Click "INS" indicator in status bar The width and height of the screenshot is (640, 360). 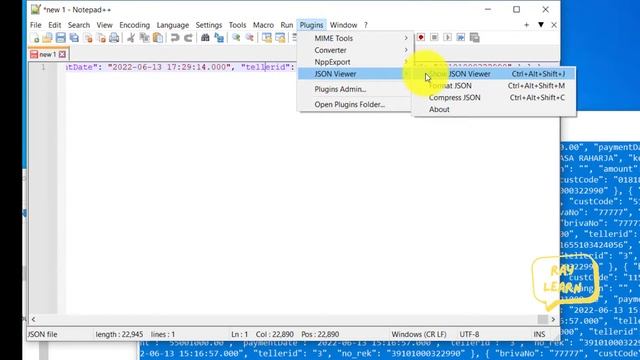[539, 334]
